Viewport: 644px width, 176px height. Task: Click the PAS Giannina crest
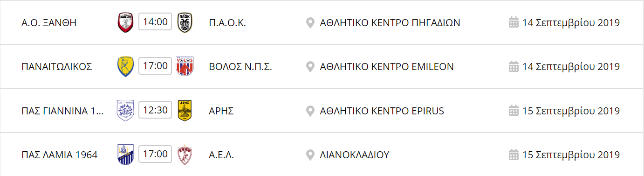(x=126, y=111)
